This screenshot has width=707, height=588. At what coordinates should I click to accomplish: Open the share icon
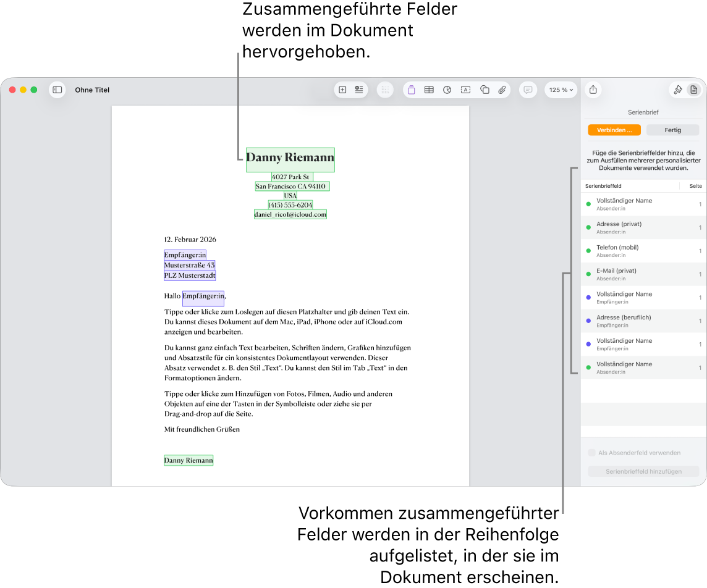click(593, 90)
